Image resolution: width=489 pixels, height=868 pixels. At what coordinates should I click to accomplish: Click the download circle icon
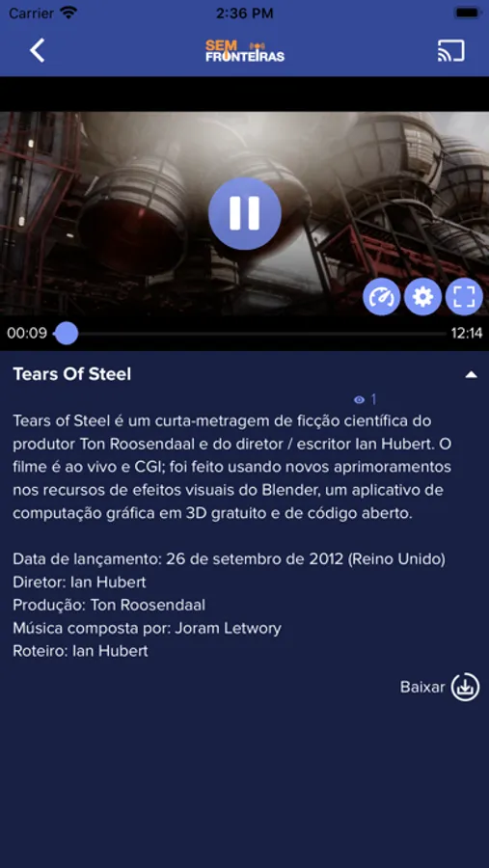pos(465,687)
